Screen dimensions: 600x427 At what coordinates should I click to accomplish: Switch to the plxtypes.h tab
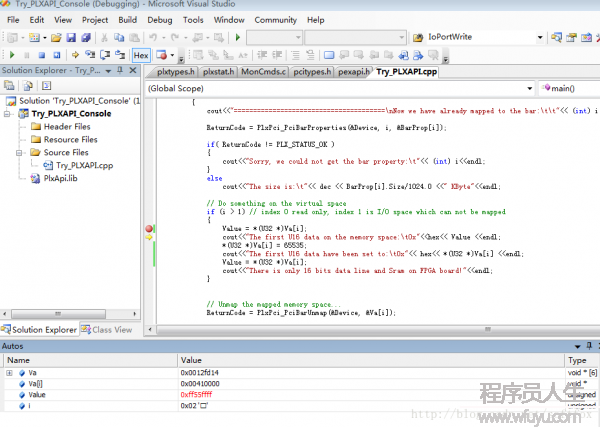tap(176, 72)
